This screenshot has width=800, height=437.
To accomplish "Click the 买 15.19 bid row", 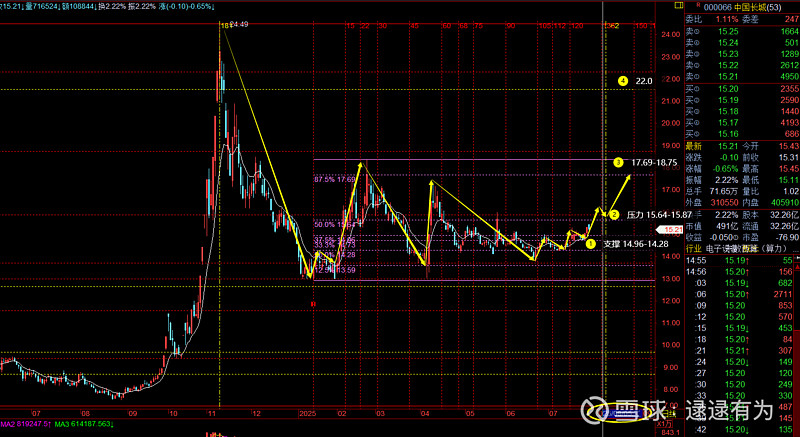I will click(741, 100).
